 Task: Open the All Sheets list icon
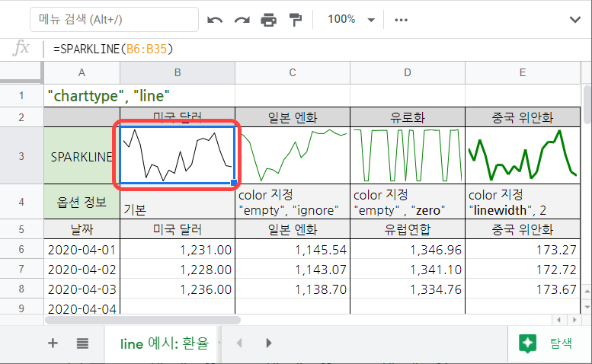coord(82,343)
